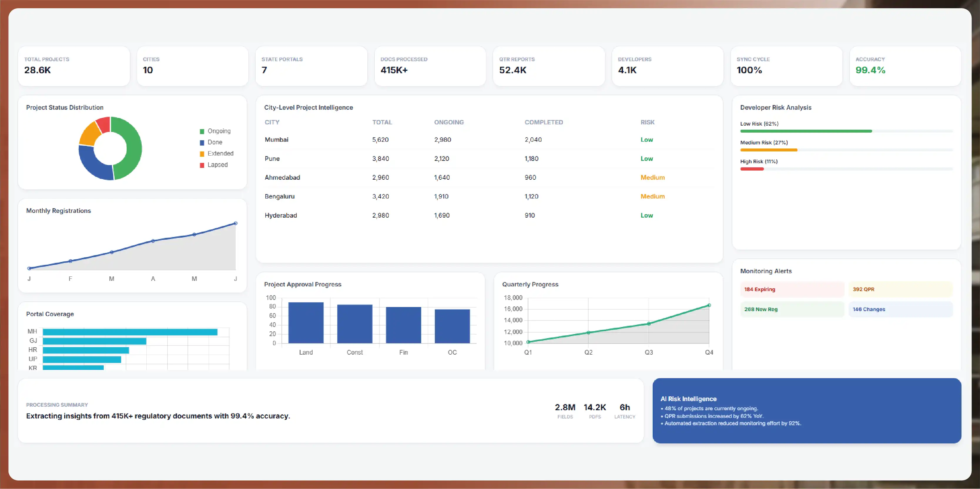Click the Low Risk green progress bar
This screenshot has height=489, width=980.
tap(806, 131)
